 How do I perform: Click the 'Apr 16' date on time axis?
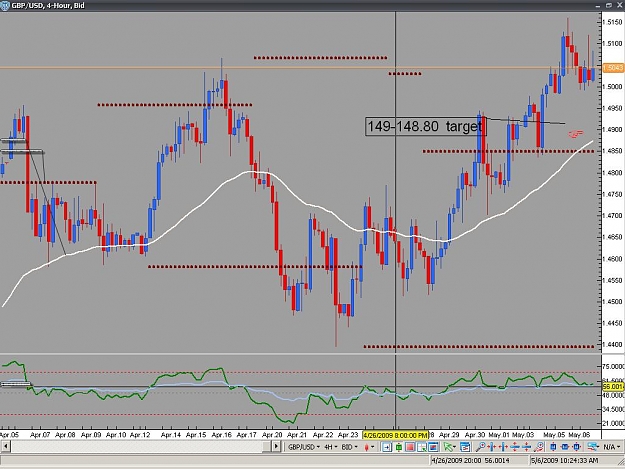point(221,435)
